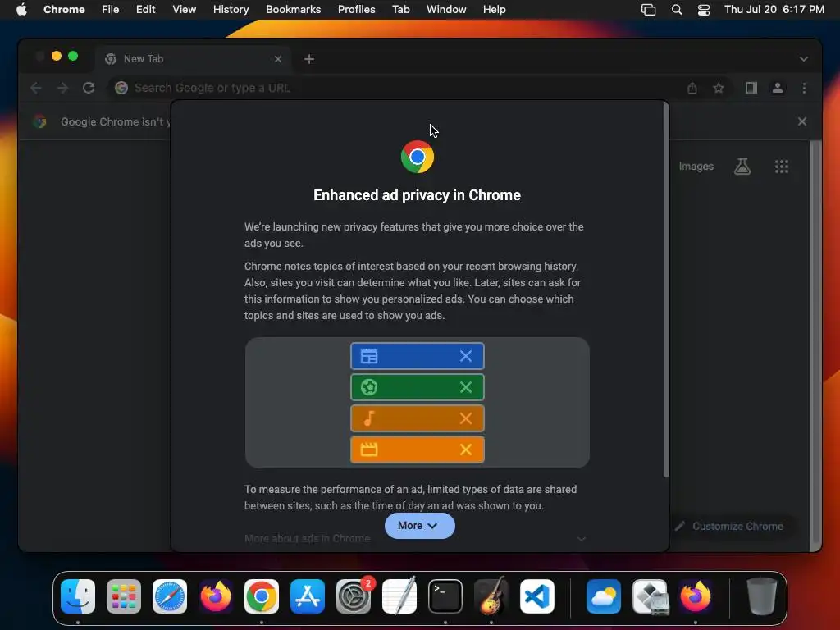Click the date and time clock
Image resolution: width=840 pixels, height=630 pixels.
[x=774, y=10]
